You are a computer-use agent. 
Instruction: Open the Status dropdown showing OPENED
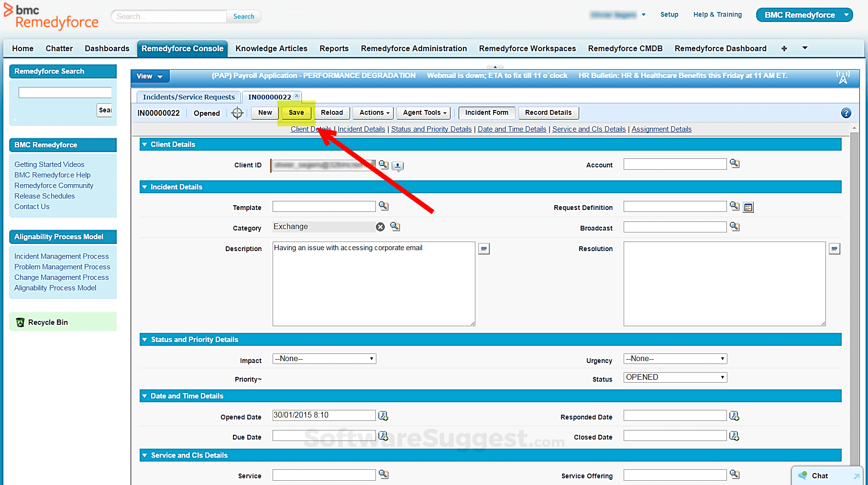coord(675,377)
